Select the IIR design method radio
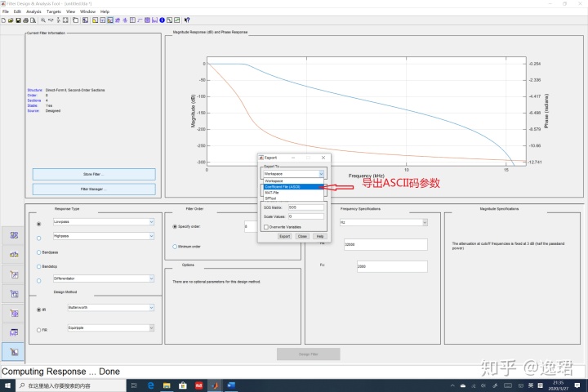Screen dimensions: 588x392 tap(38, 310)
